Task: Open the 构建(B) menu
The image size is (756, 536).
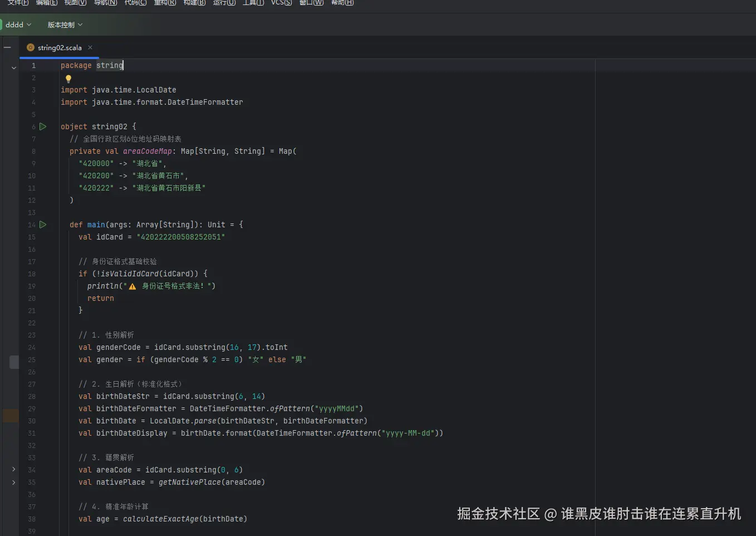Action: pos(195,3)
